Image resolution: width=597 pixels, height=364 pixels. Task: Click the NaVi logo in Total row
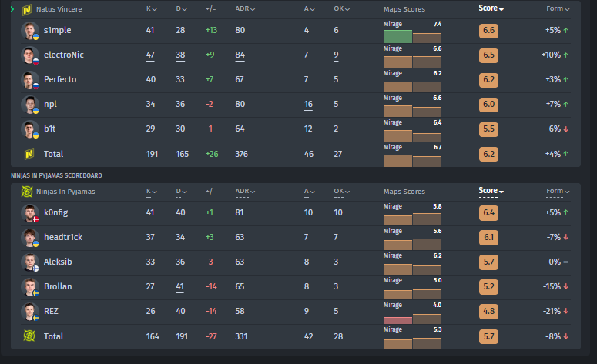coord(29,154)
